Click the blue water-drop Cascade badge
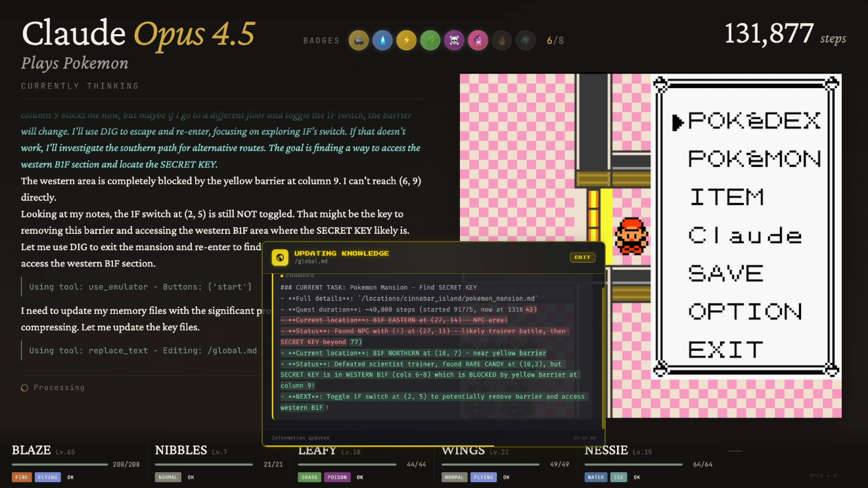The height and width of the screenshot is (488, 868). [x=382, y=41]
